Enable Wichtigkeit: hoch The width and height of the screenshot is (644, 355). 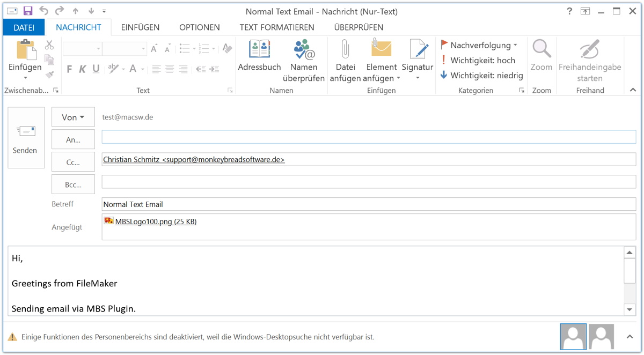(482, 60)
